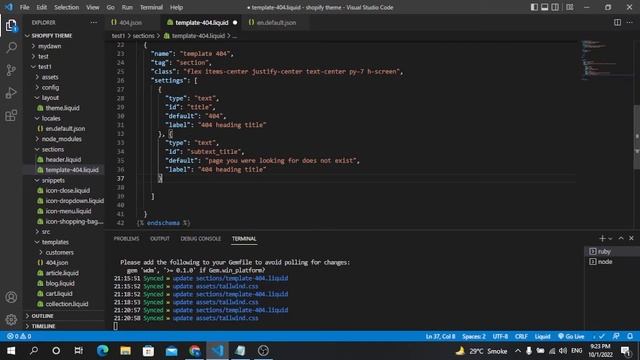
Task: Toggle the primary side bar layout icon
Action: (534, 7)
